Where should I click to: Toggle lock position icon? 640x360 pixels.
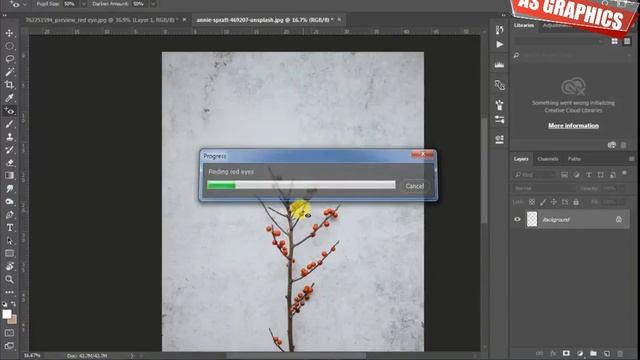pos(554,202)
